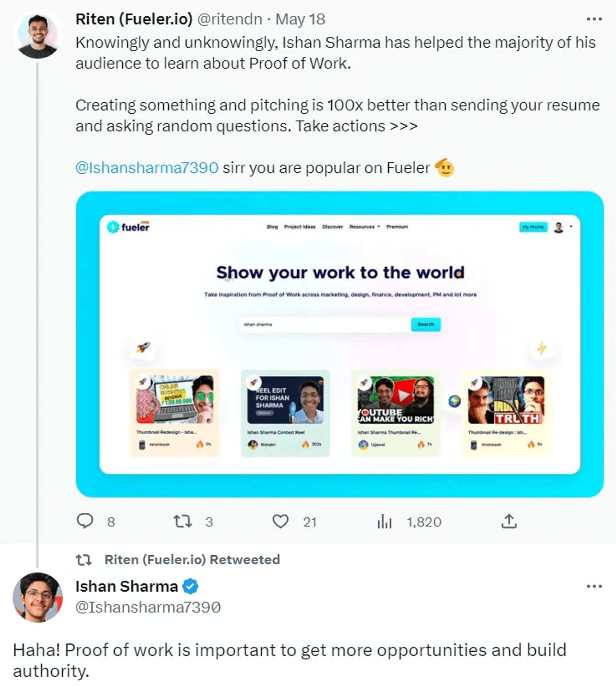616x686 pixels.
Task: Click the search field containing ishan sharma
Action: point(325,325)
